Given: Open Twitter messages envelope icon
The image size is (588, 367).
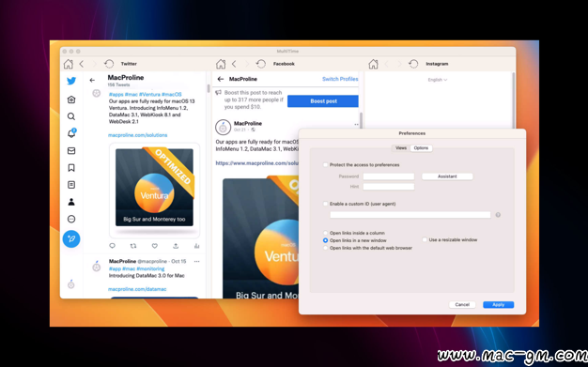Looking at the screenshot, I should [x=71, y=151].
